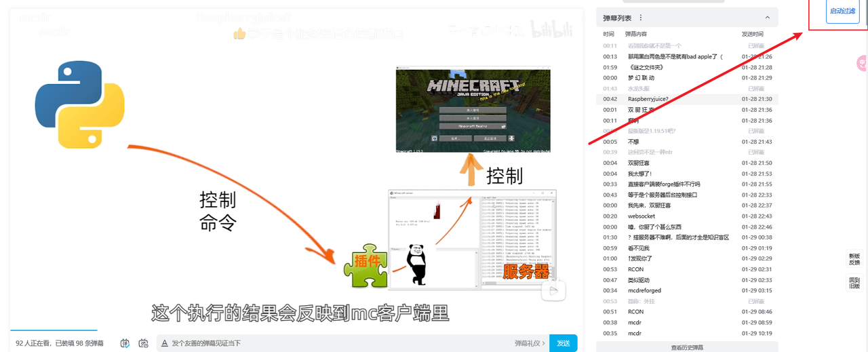Select the danmaku row 我太想了!
This screenshot has width=868, height=352.
[x=687, y=174]
